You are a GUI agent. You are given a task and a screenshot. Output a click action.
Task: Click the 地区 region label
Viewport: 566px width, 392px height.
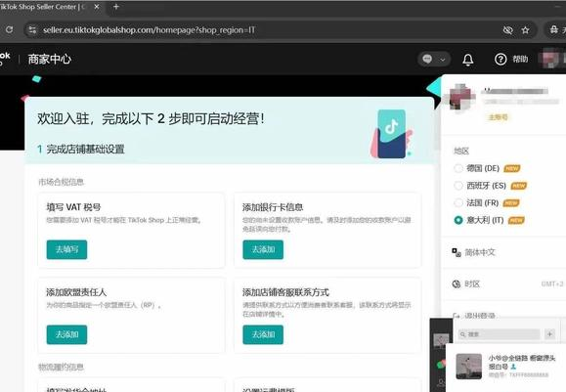461,151
